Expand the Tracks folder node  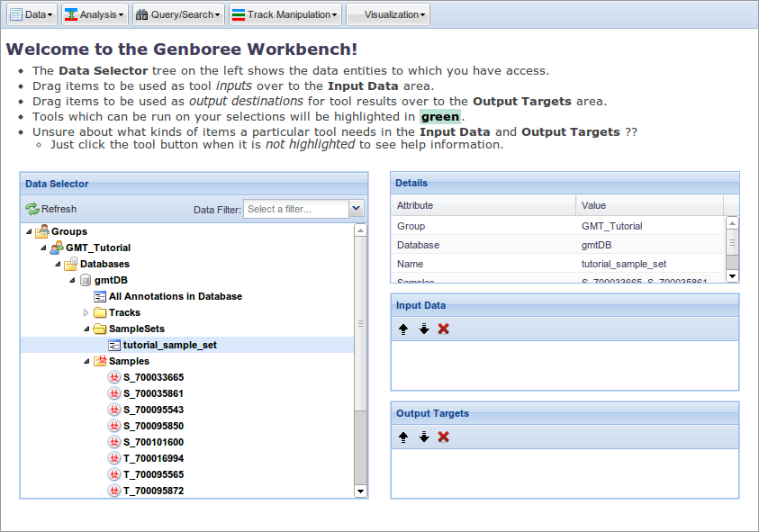click(86, 312)
